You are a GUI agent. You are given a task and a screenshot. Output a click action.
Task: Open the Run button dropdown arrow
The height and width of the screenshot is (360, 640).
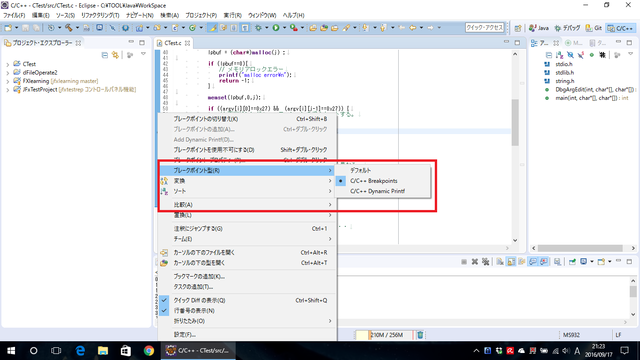284,28
